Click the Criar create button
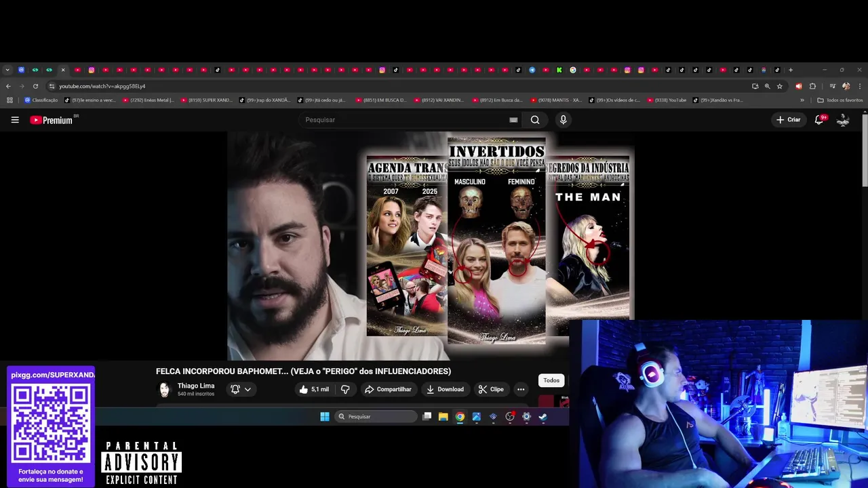 tap(789, 120)
